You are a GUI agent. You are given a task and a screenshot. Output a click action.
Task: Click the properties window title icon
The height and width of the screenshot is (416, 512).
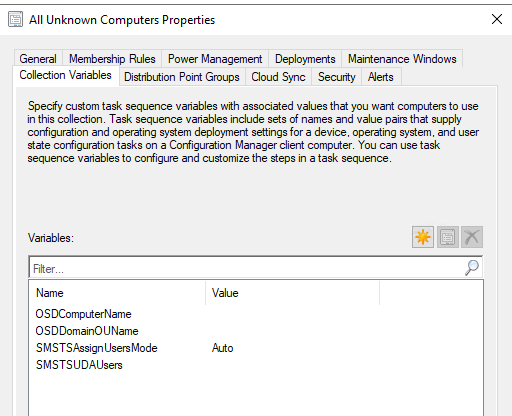pos(15,19)
